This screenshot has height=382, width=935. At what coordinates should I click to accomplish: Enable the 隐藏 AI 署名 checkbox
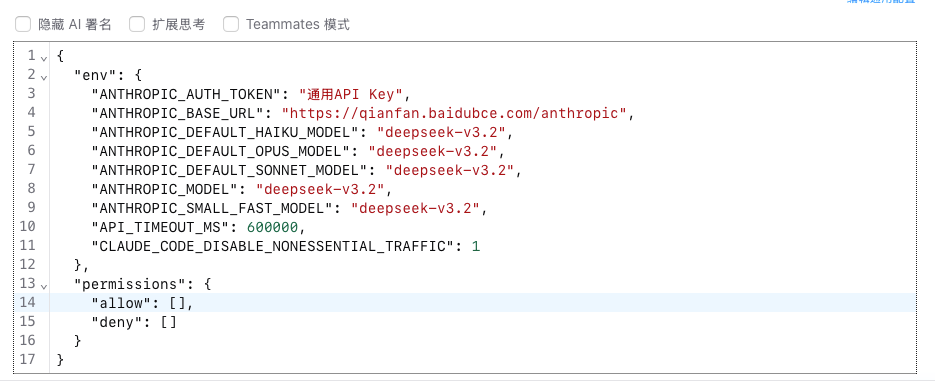(23, 24)
